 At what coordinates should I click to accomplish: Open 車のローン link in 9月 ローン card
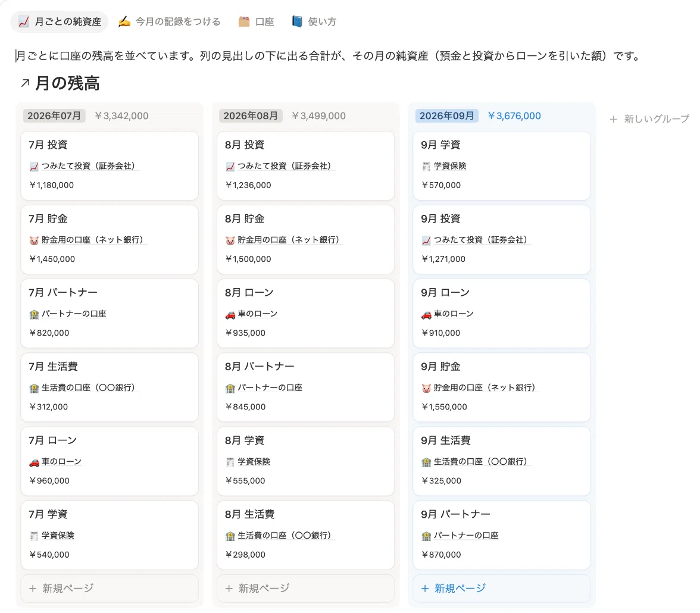pos(454,314)
